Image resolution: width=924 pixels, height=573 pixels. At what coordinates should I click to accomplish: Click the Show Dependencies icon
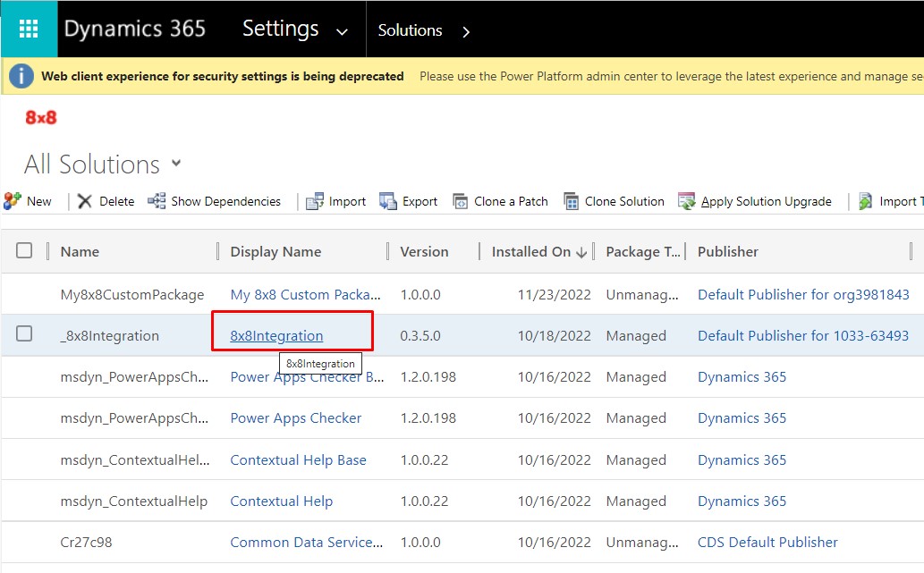pos(157,201)
